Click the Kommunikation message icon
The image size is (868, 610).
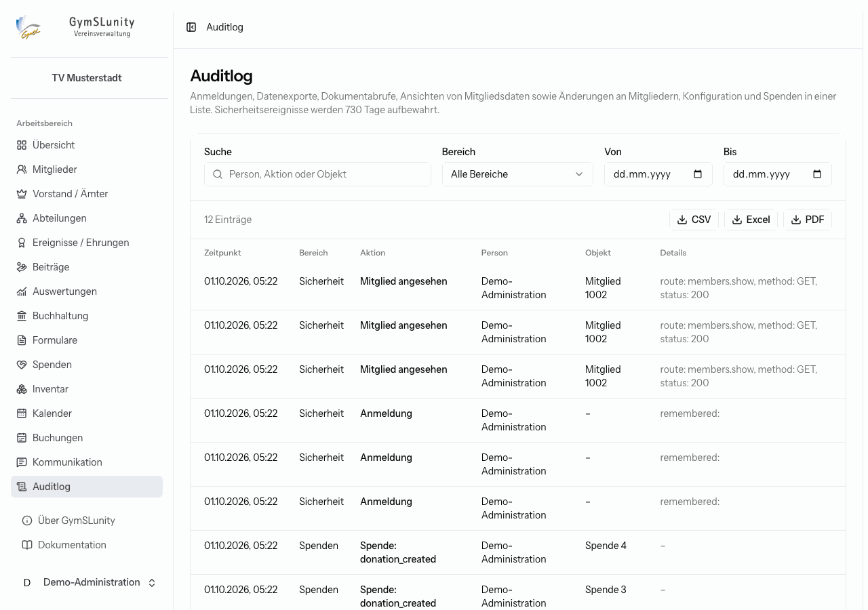22,462
